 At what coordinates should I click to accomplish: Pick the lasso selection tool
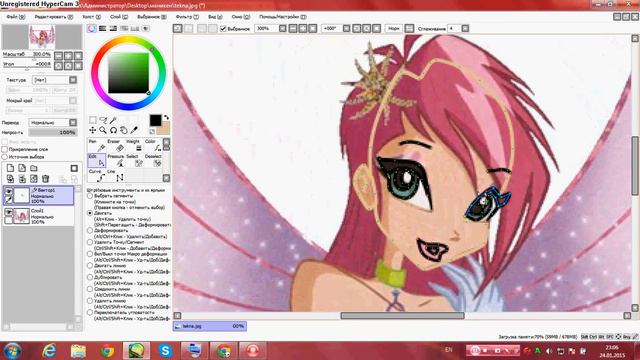click(103, 120)
